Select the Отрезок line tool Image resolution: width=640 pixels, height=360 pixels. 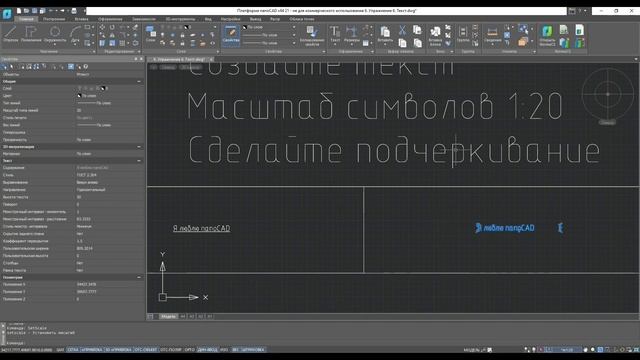point(11,34)
